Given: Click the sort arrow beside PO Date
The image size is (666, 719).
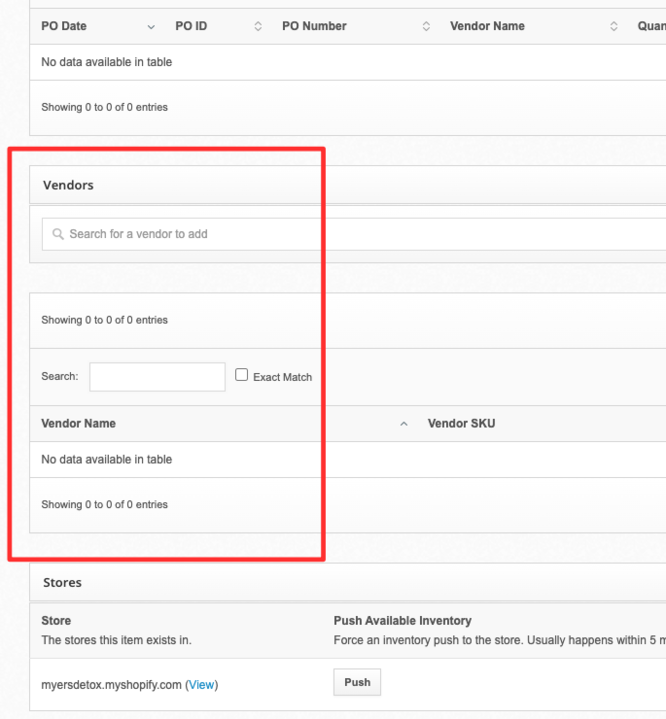Looking at the screenshot, I should click(151, 26).
